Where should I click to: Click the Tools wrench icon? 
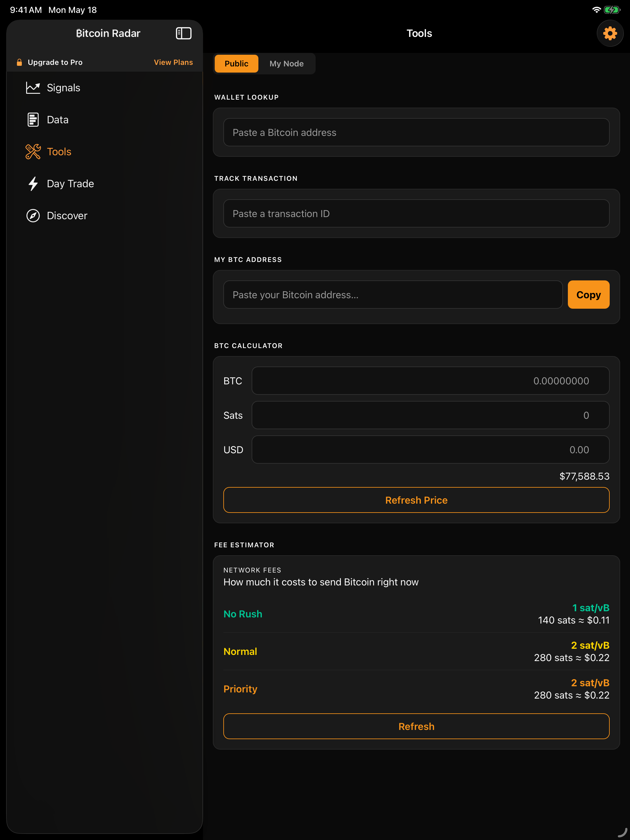33,152
